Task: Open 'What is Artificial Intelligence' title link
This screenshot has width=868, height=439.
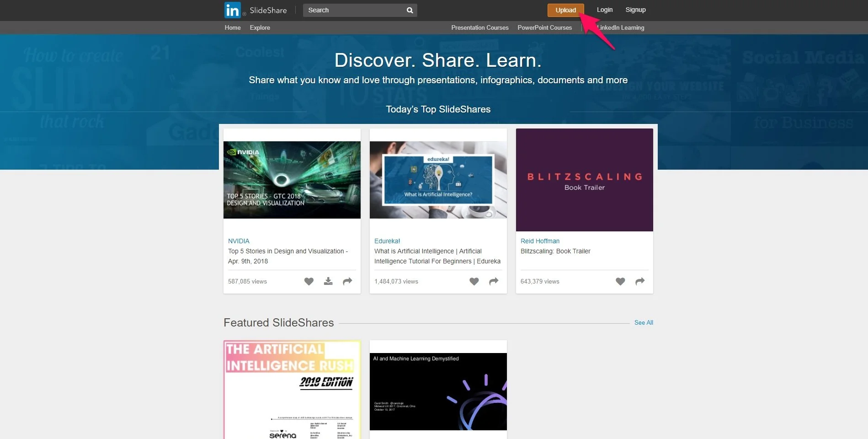Action: coord(437,256)
